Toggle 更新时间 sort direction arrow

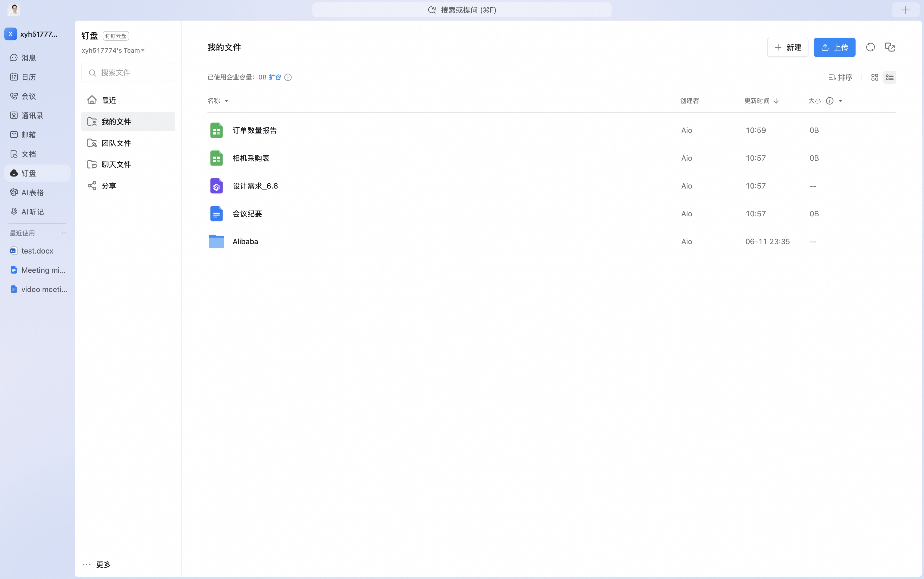(x=776, y=101)
